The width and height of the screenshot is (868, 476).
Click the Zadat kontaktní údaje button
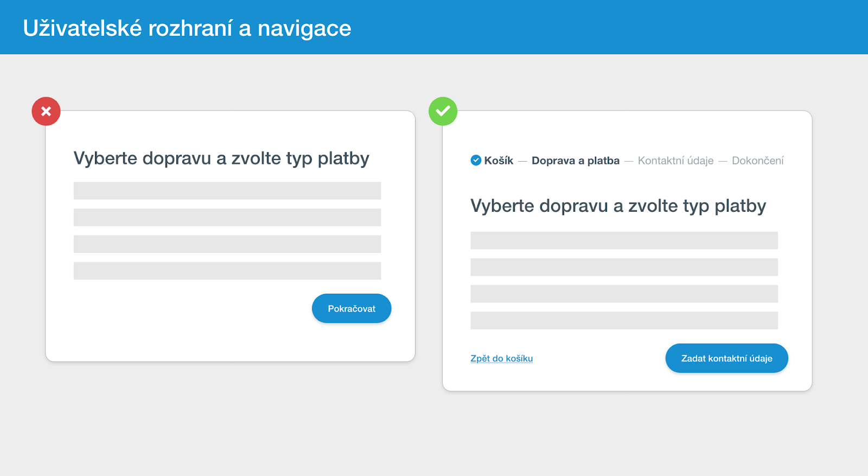pyautogui.click(x=726, y=358)
